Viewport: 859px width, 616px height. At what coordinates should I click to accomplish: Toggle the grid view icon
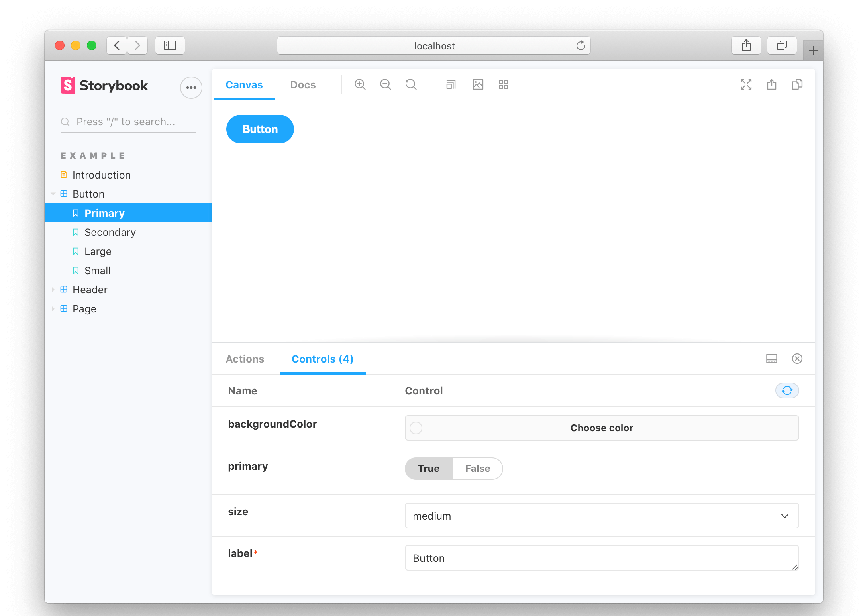click(x=504, y=84)
